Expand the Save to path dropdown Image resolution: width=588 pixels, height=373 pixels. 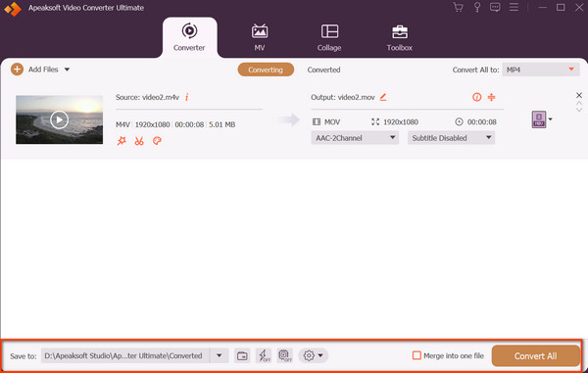pyautogui.click(x=219, y=355)
